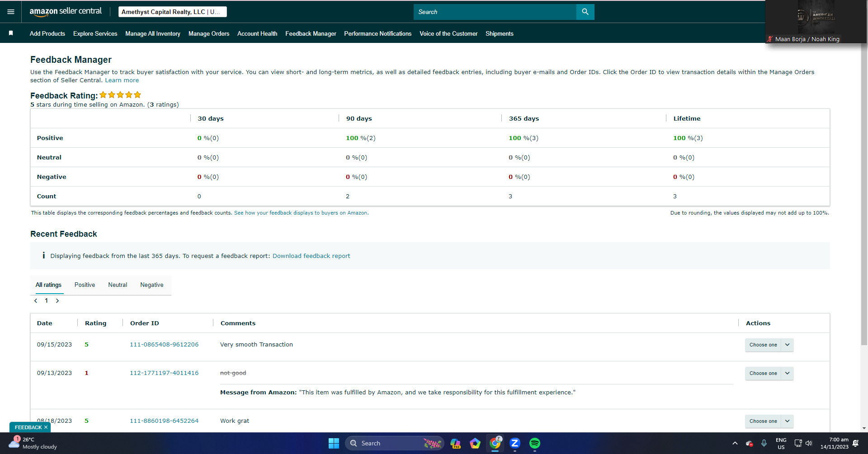The width and height of the screenshot is (868, 454).
Task: Click the 90 days positive 100 %(2) value
Action: [361, 138]
